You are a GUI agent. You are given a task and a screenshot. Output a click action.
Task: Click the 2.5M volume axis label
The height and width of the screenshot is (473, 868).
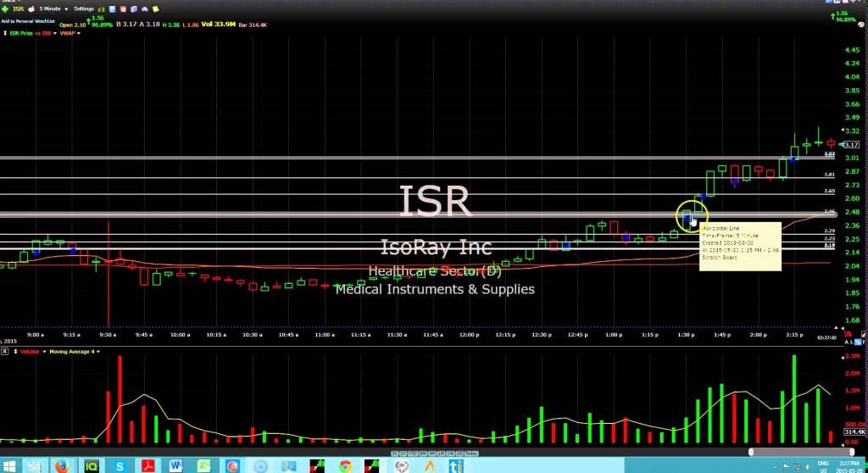click(853, 356)
